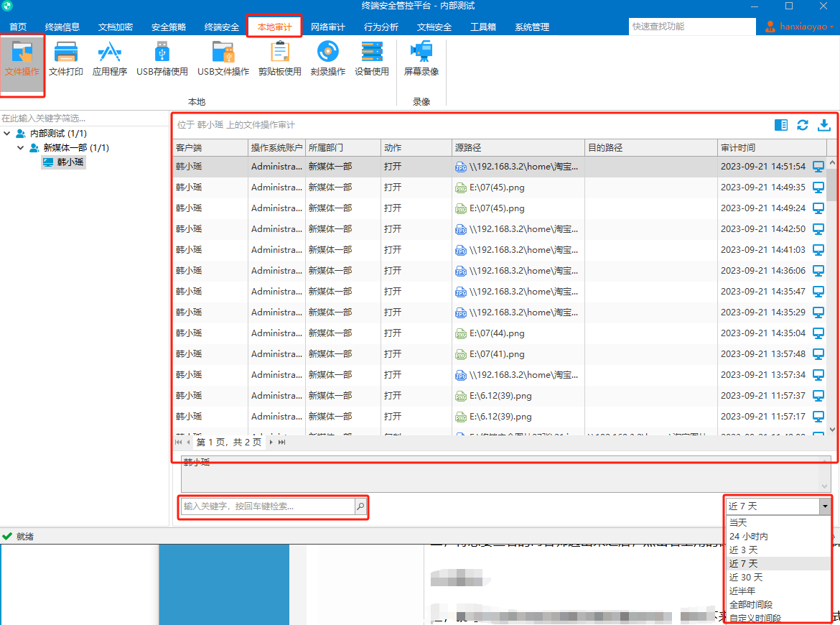Select the 应用程序 audit icon
This screenshot has width=840, height=625.
(110, 59)
